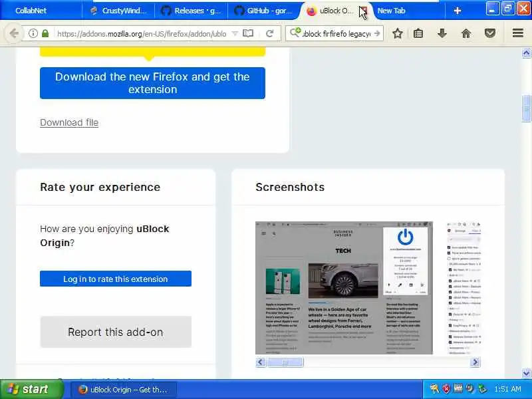Open address bar history dropdown arrow

235,33
